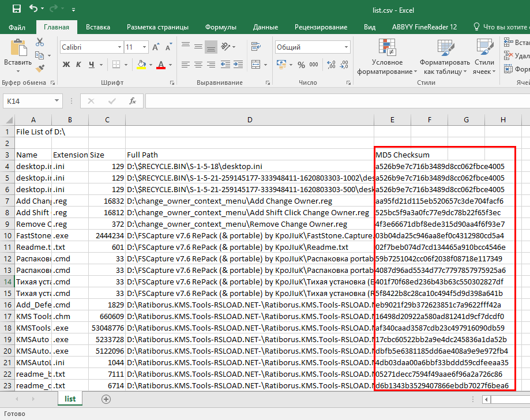
Task: Apply percent style format
Action: tap(301, 65)
